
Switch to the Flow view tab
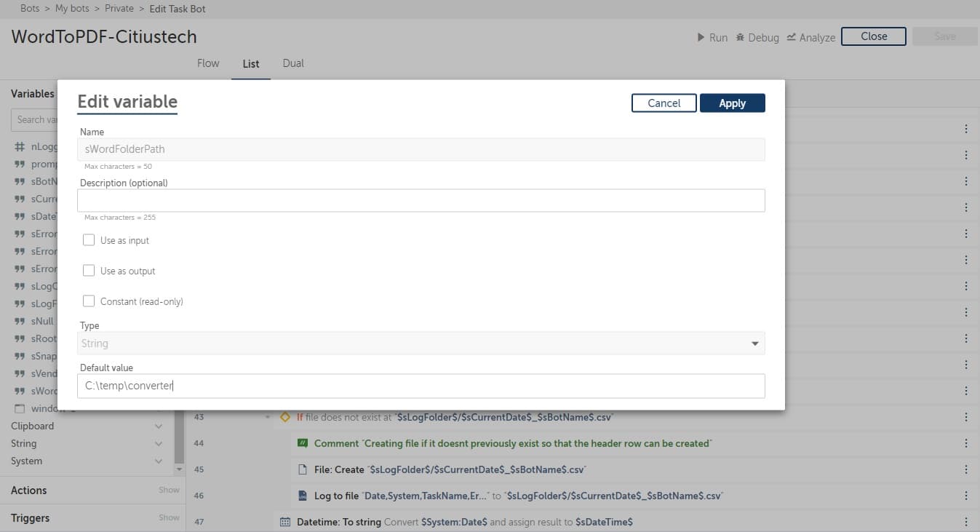(208, 63)
